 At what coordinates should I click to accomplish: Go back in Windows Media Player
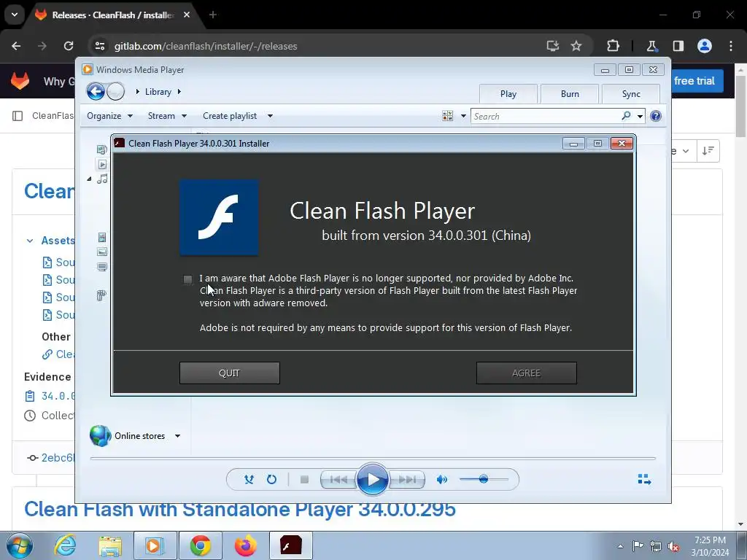tap(96, 91)
